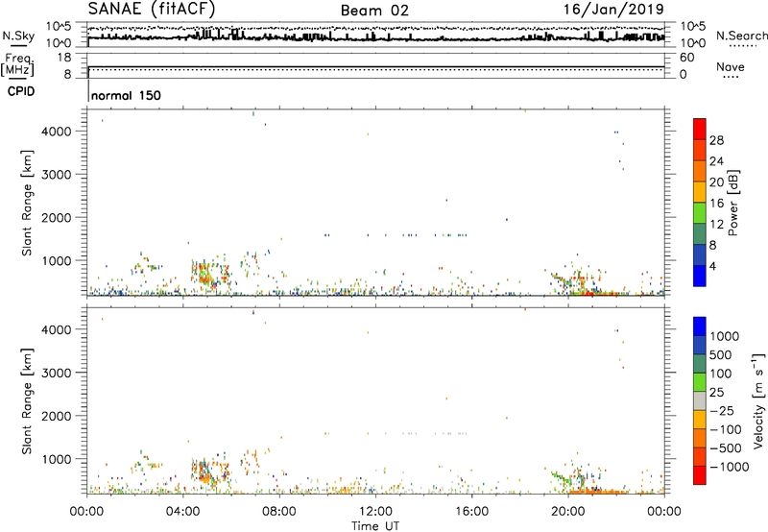Viewport: 768px width, 532px height.
Task: Click the "Beam 02" heading
Action: [374, 11]
